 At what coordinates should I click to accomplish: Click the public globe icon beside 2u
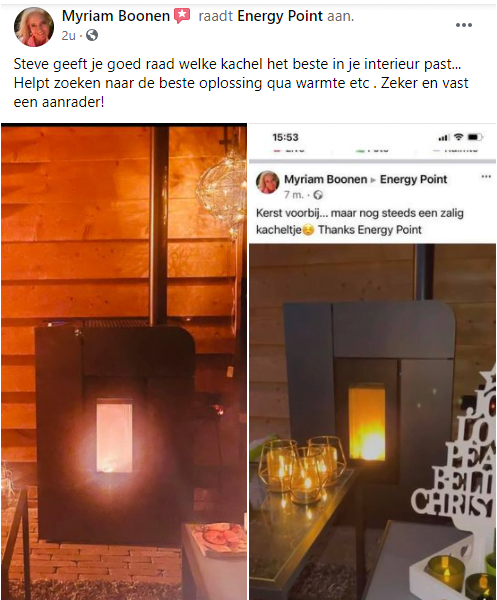92,36
